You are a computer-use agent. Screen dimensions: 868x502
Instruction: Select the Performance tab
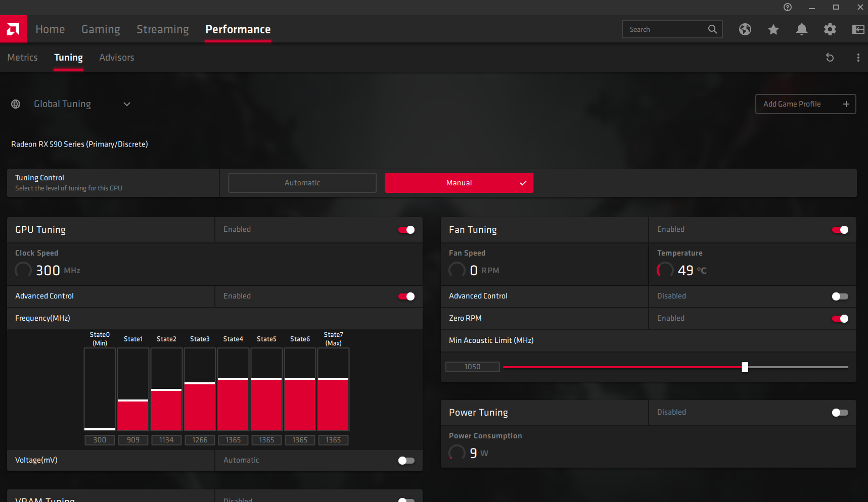tap(238, 29)
